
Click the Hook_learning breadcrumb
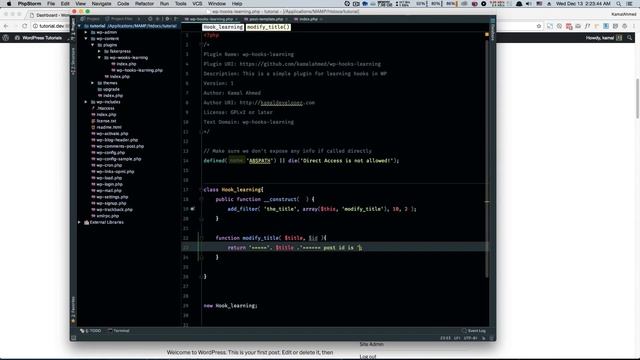(x=223, y=27)
